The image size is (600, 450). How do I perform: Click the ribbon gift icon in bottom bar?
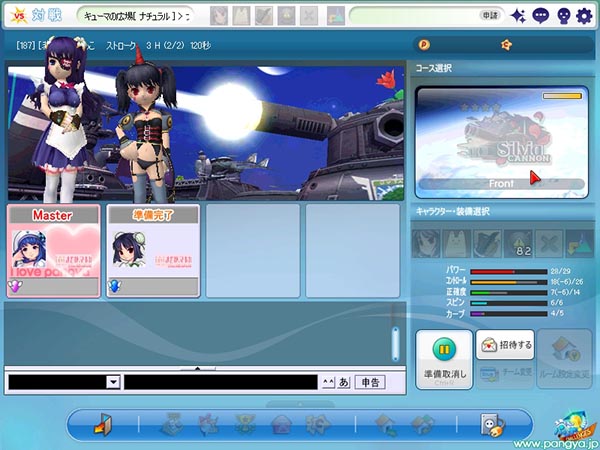click(209, 424)
